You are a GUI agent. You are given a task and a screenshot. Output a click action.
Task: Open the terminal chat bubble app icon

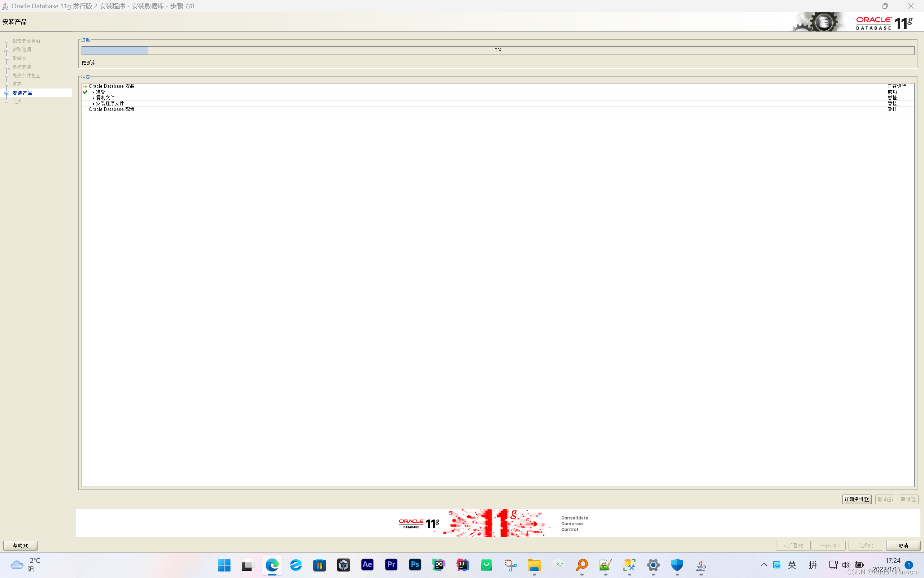click(558, 565)
